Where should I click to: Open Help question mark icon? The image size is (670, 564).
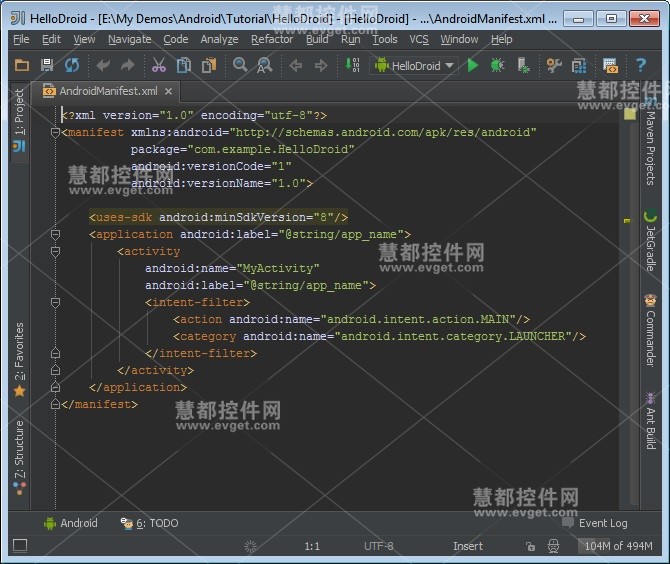coord(641,65)
